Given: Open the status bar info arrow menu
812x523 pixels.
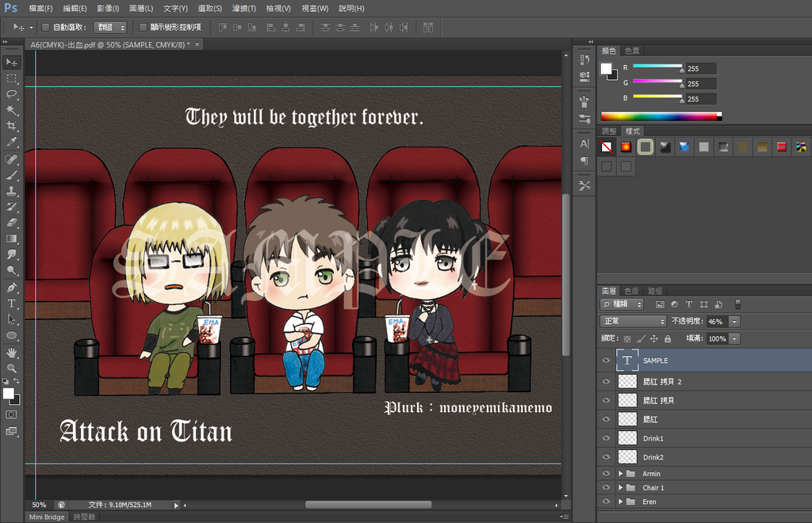Looking at the screenshot, I should click(x=176, y=506).
